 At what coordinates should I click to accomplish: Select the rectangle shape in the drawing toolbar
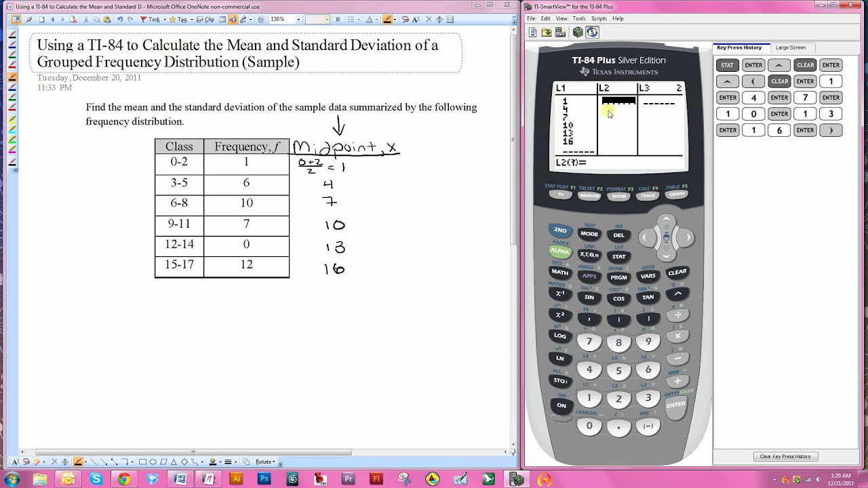click(x=142, y=462)
